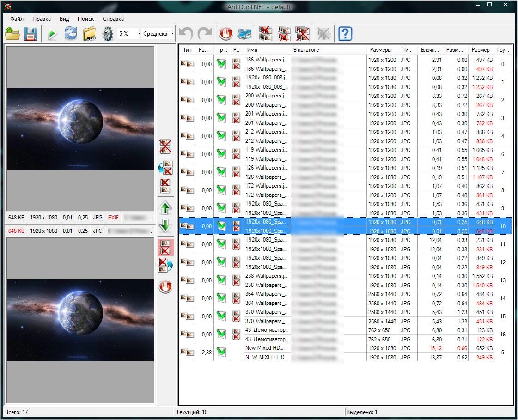Click group number 14 cell

click(x=503, y=298)
